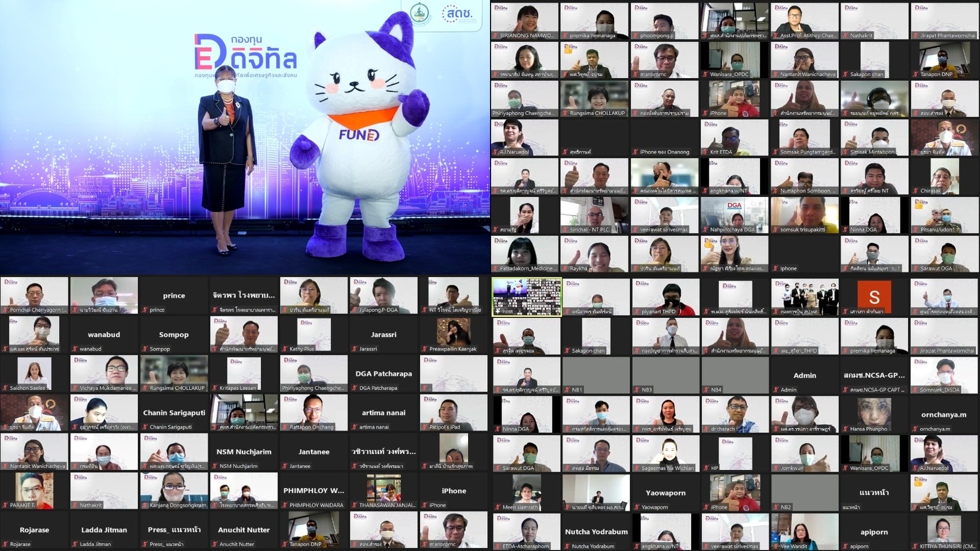Open the 'Krit ETDA' video tile
This screenshot has width=980, height=551.
tap(735, 137)
